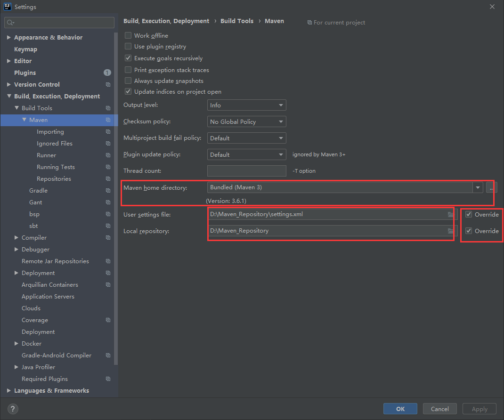The image size is (504, 420).
Task: Click the project-level icon beside Repositories
Action: pyautogui.click(x=108, y=179)
